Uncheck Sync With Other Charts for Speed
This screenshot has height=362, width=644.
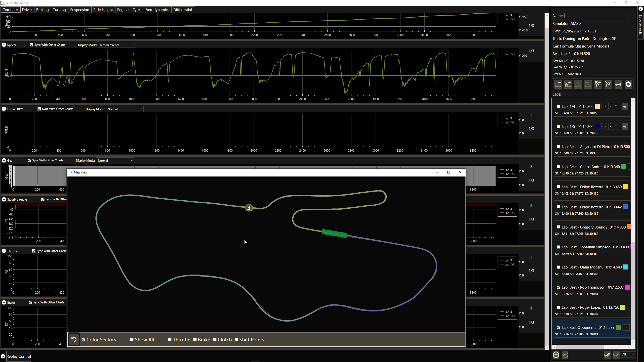point(31,45)
